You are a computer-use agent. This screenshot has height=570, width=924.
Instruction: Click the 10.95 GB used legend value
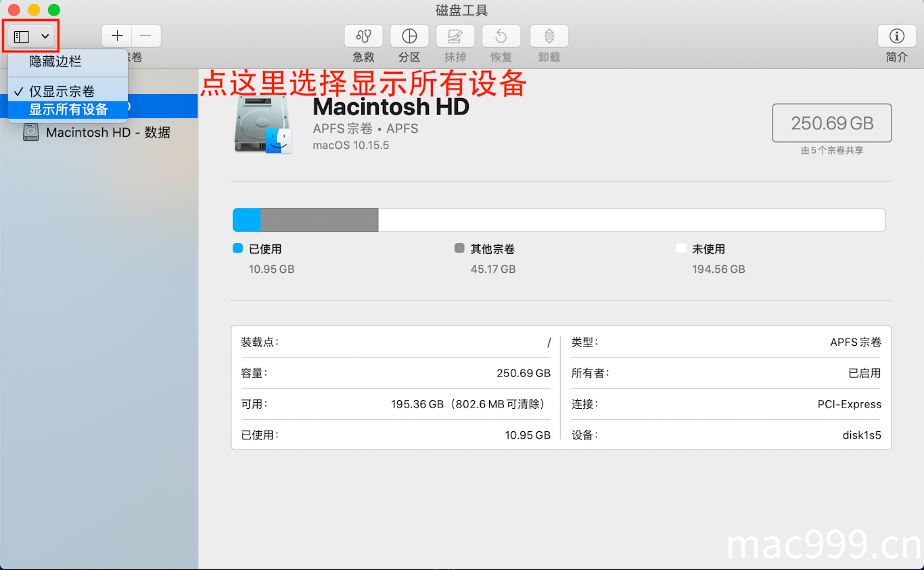(271, 269)
